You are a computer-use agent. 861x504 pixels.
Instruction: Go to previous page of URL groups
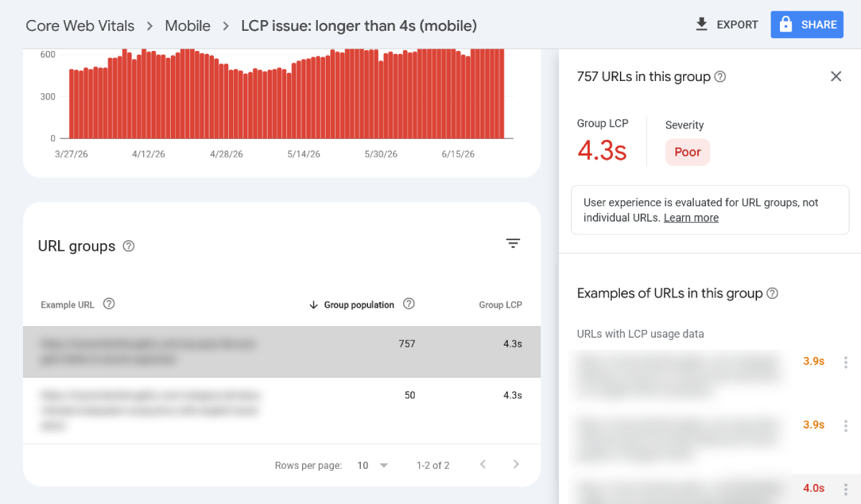point(483,465)
